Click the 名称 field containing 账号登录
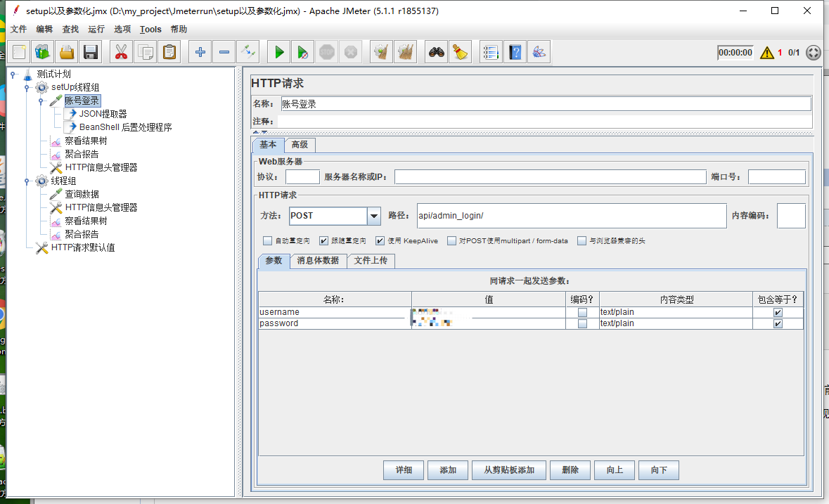The width and height of the screenshot is (829, 504). [x=546, y=104]
